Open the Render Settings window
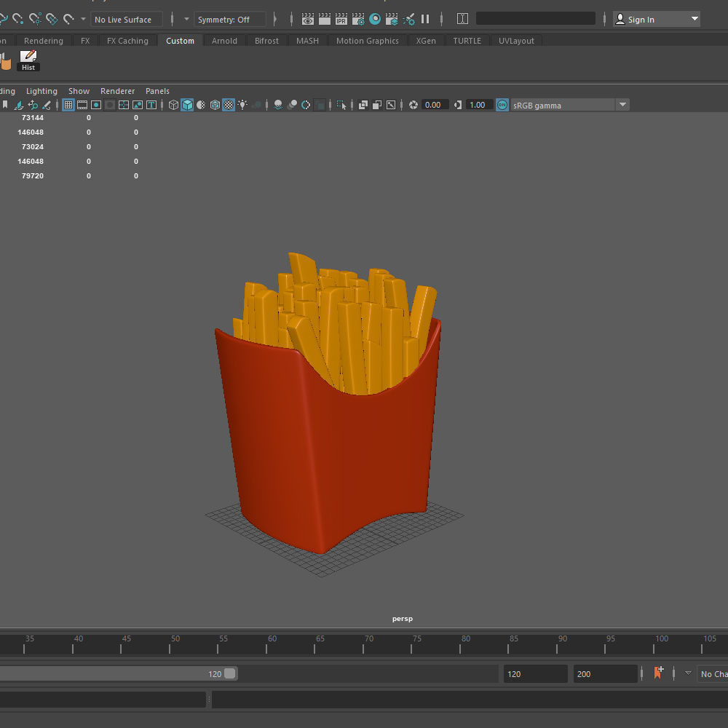Screen dimensions: 728x728 tap(357, 19)
